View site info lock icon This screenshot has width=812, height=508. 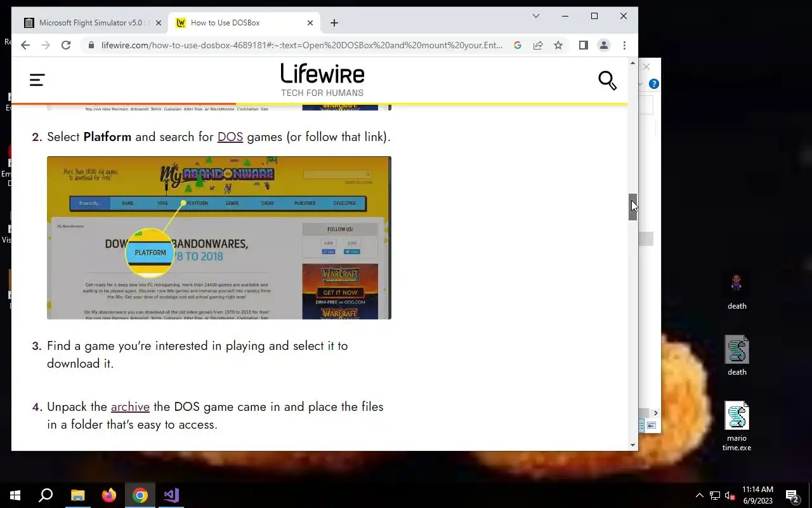click(x=91, y=45)
